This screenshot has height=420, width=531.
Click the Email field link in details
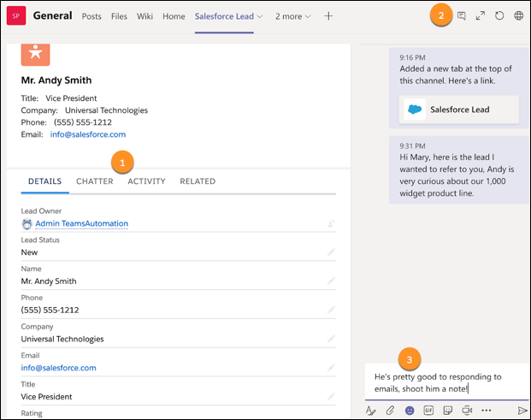59,368
